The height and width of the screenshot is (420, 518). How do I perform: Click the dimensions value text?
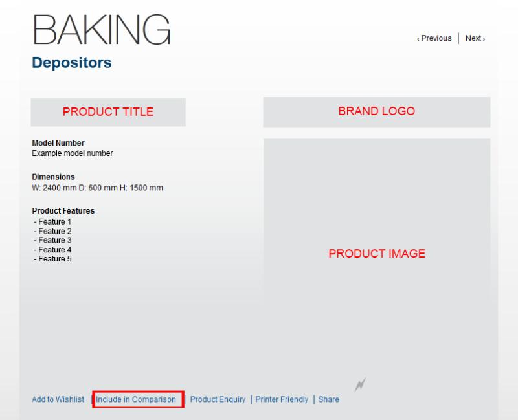point(97,188)
